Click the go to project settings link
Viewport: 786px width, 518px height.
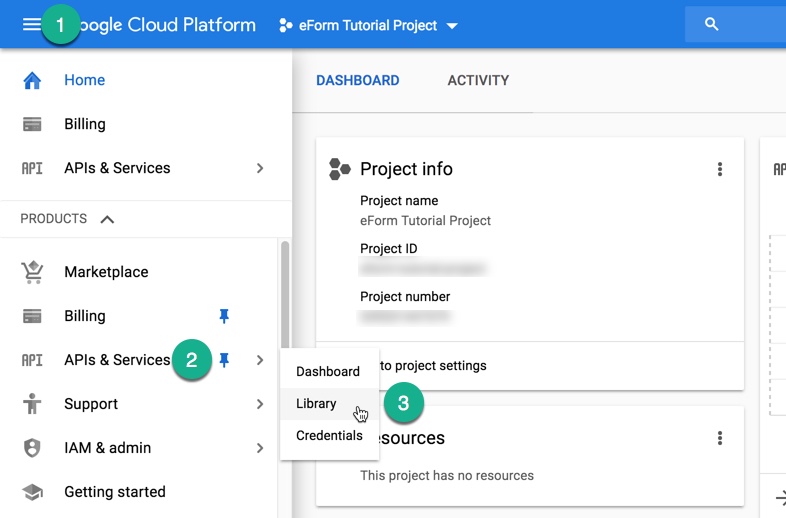click(433, 366)
